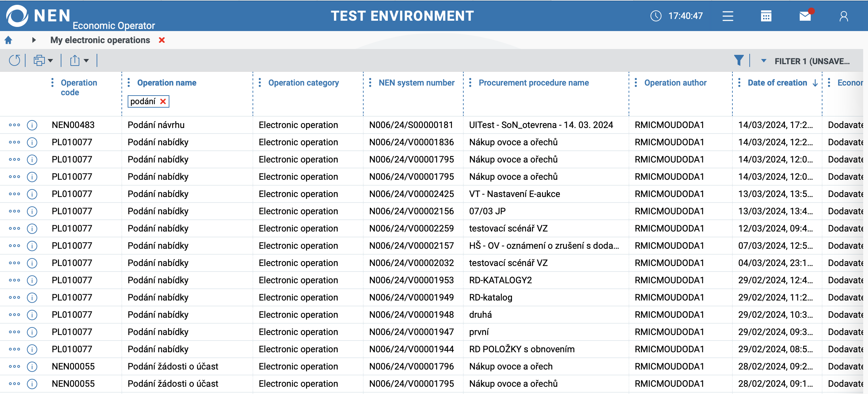The height and width of the screenshot is (394, 868).
Task: Close My electronic operations tab
Action: pyautogui.click(x=161, y=40)
